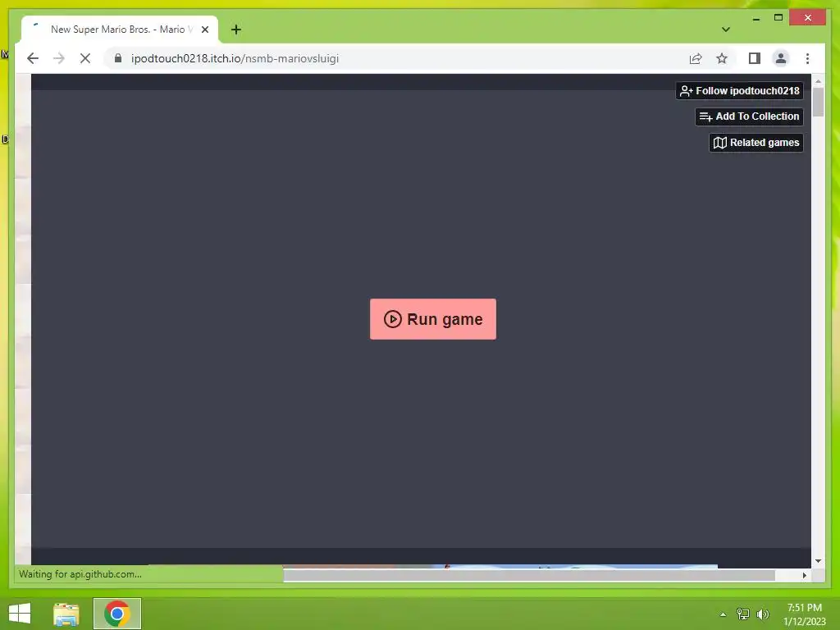Share this page icon
Image resolution: width=840 pixels, height=630 pixels.
[x=696, y=58]
